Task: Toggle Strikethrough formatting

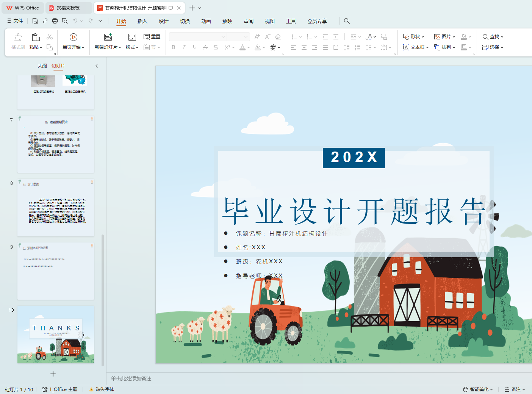Action: [205, 47]
